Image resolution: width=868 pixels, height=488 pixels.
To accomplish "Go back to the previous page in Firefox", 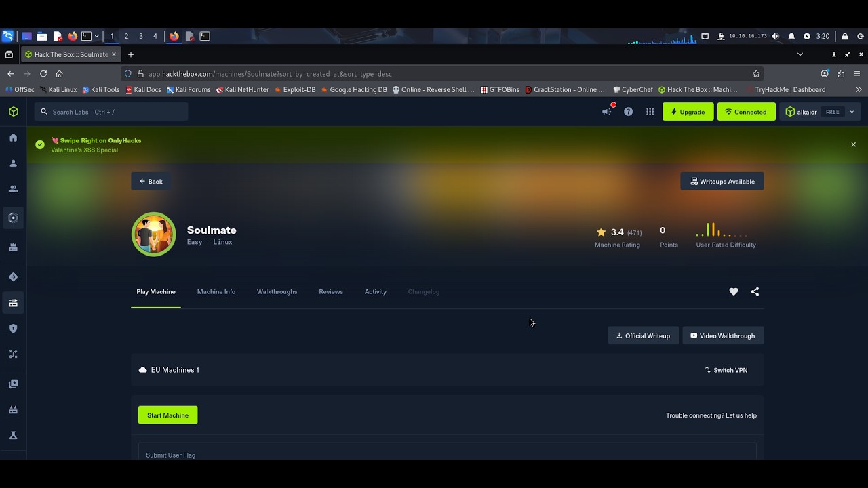I will point(11,73).
